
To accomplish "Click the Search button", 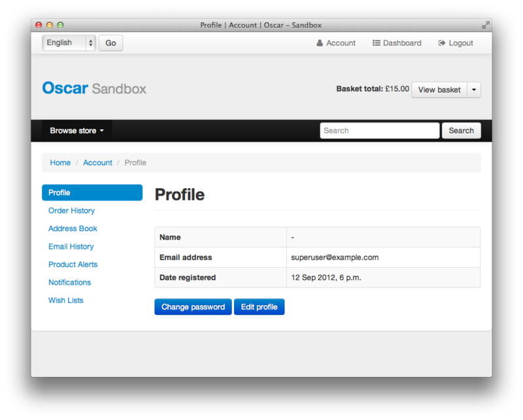I will (462, 131).
